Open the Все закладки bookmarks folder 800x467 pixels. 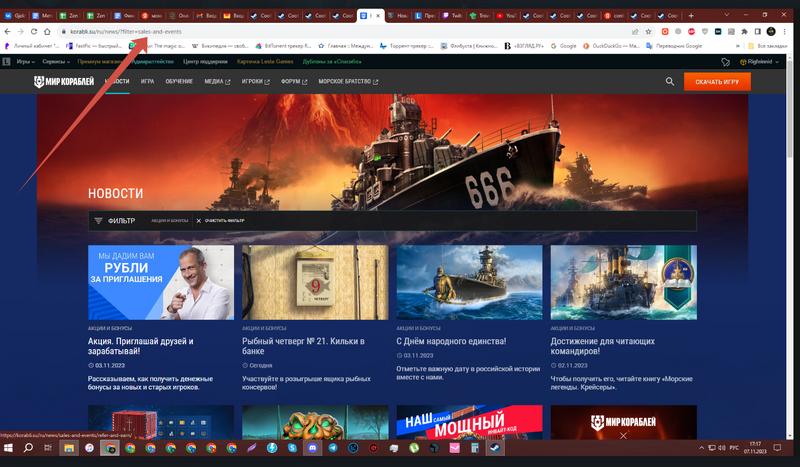[768, 46]
